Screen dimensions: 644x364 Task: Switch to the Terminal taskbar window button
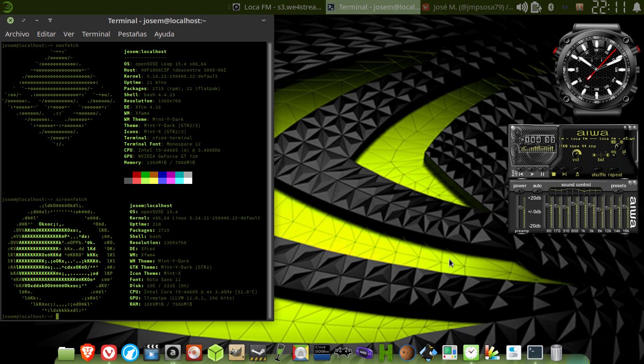pyautogui.click(x=374, y=7)
